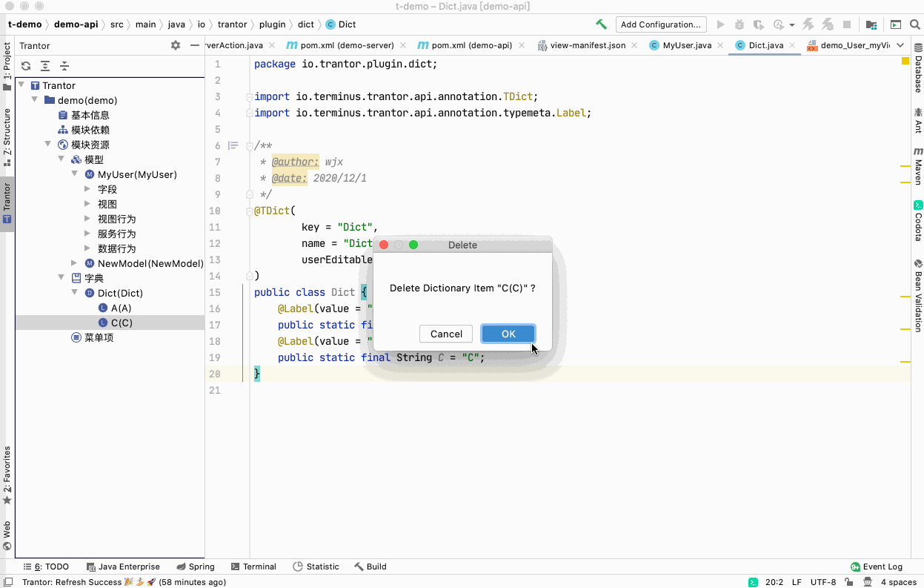Click Collapse All icon in Trantor panel

click(64, 66)
